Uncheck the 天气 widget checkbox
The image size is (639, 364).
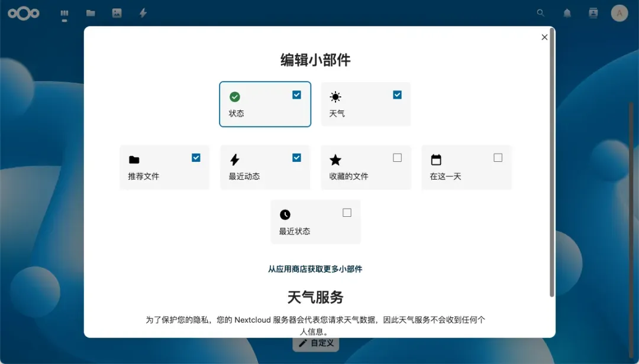pyautogui.click(x=398, y=95)
